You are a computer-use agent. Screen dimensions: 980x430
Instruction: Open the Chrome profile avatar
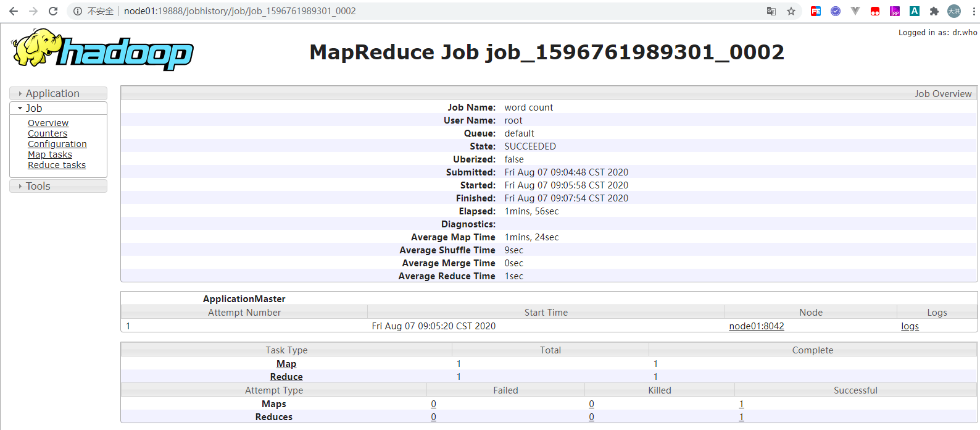954,11
